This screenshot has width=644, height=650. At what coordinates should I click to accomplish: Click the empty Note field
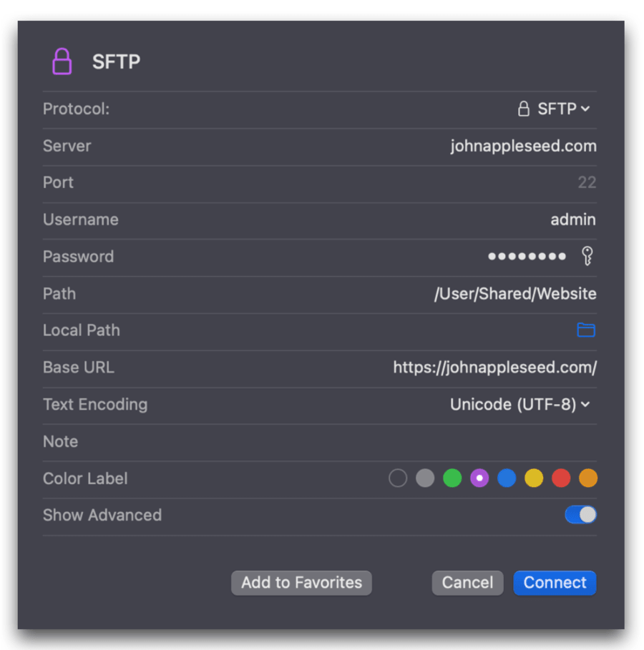point(429,441)
